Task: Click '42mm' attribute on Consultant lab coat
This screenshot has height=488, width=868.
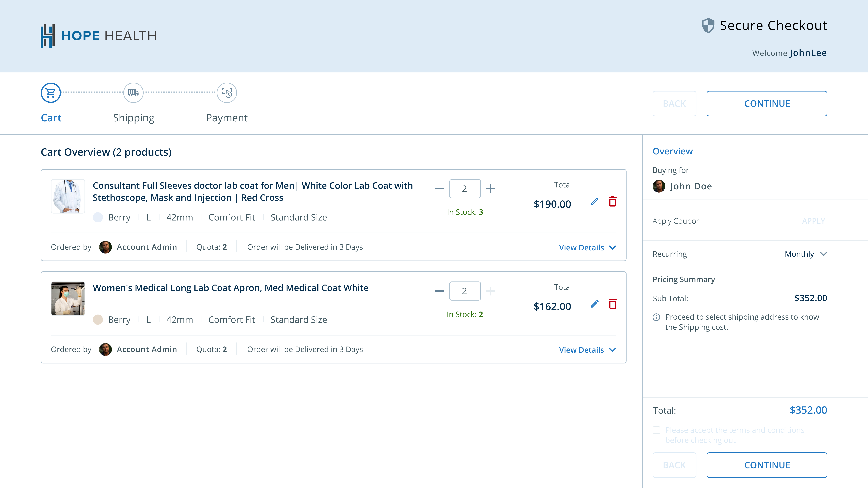Action: (180, 217)
